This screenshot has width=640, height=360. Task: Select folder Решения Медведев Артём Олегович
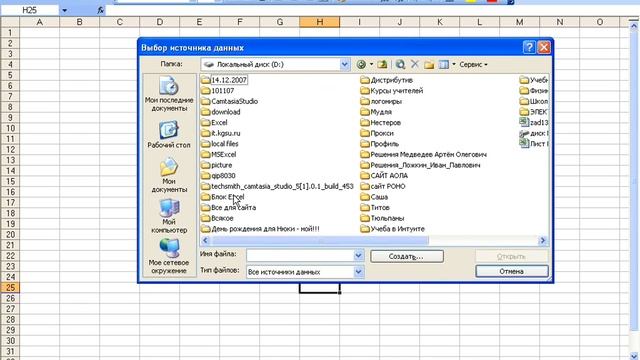(x=424, y=154)
